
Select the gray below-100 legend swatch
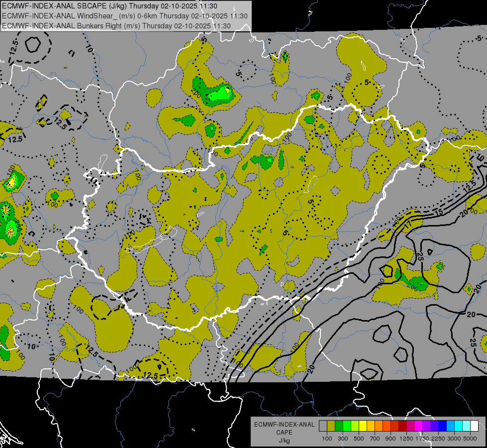[323, 426]
